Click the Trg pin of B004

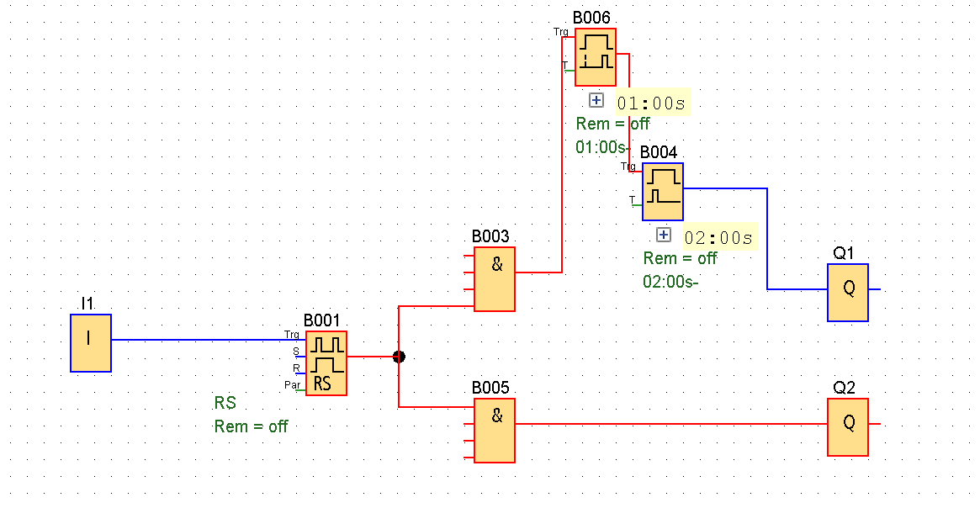[628, 167]
